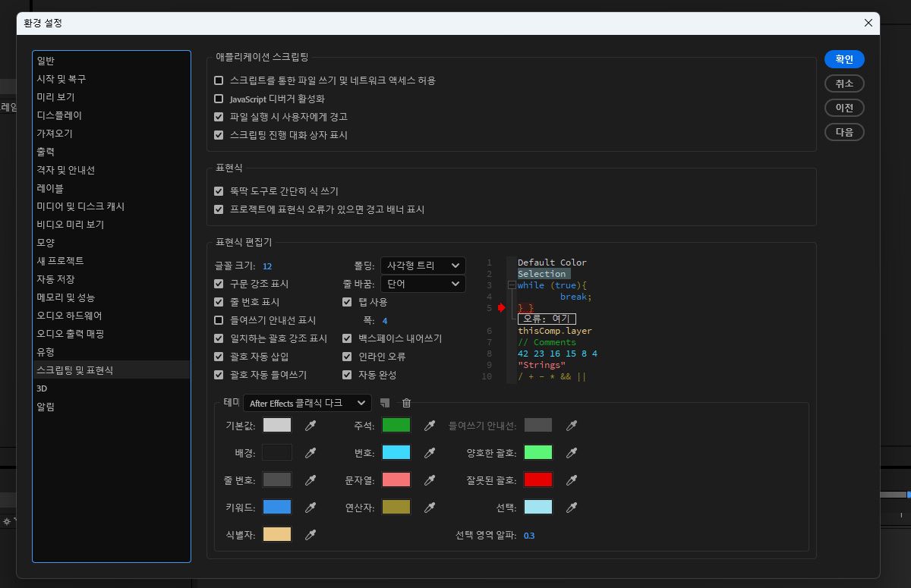This screenshot has width=911, height=588.
Task: Click the eyedropper beside 선택 color
Action: click(572, 507)
